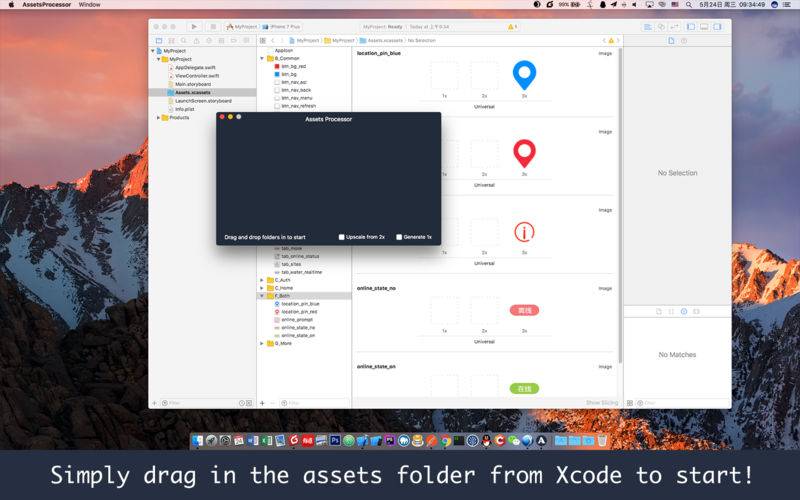Click the blue location pin 3x image
The image size is (800, 500).
[524, 76]
